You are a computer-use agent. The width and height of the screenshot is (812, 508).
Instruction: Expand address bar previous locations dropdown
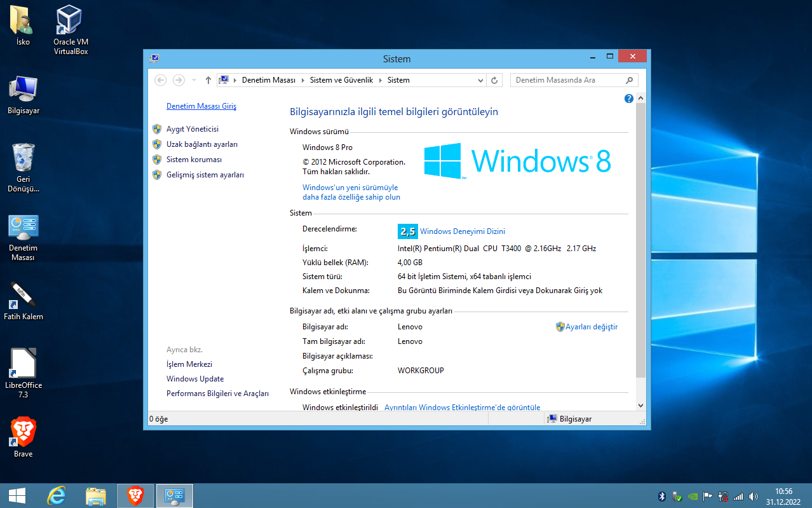481,80
